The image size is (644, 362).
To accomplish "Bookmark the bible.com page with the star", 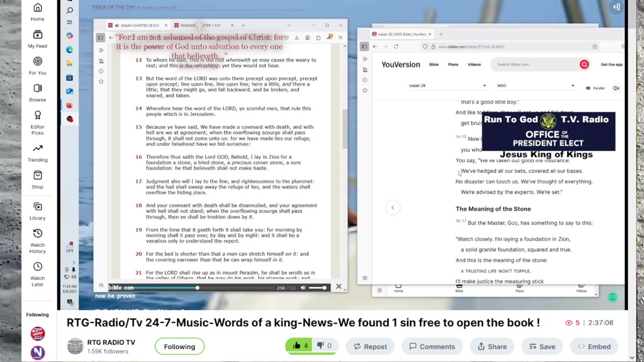I will (x=595, y=46).
